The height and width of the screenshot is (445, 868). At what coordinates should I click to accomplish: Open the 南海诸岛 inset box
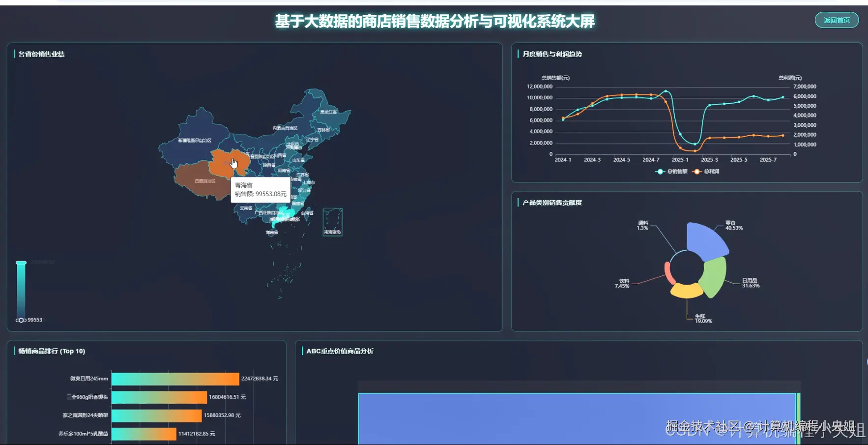tap(332, 222)
